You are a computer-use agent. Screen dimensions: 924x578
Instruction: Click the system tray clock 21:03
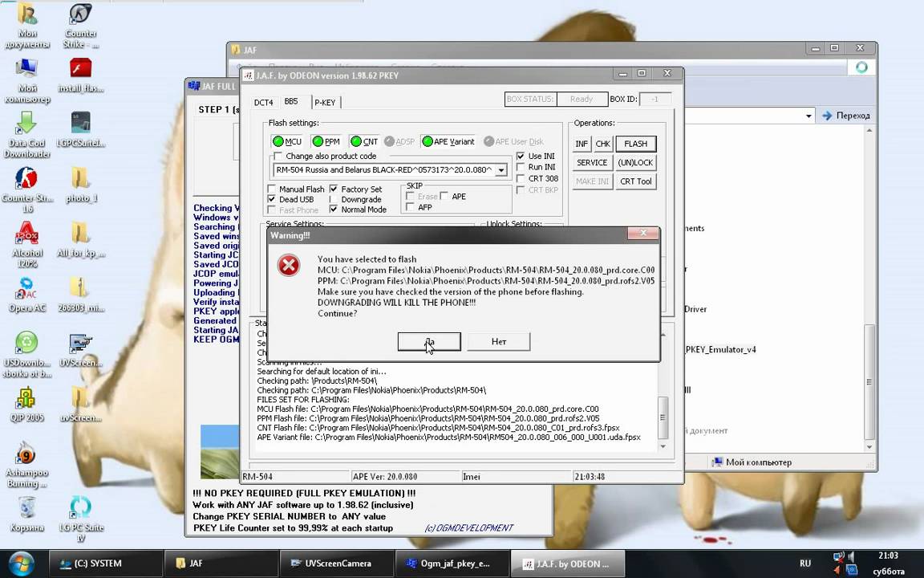coord(888,556)
